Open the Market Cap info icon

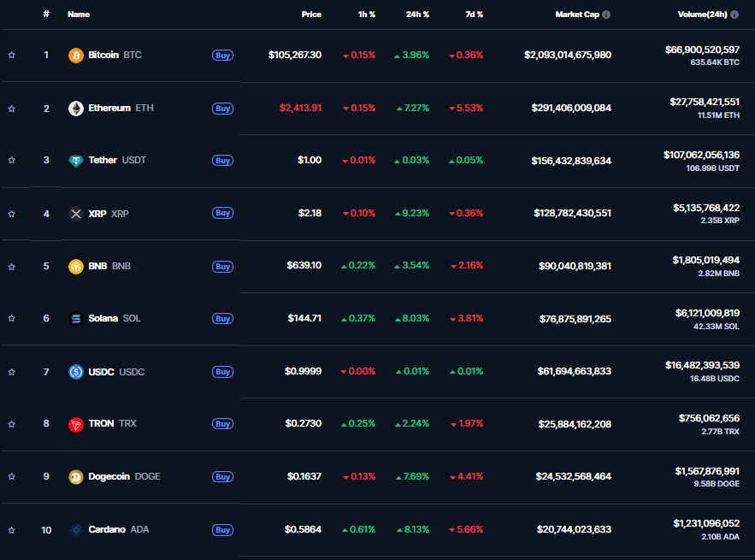point(606,15)
